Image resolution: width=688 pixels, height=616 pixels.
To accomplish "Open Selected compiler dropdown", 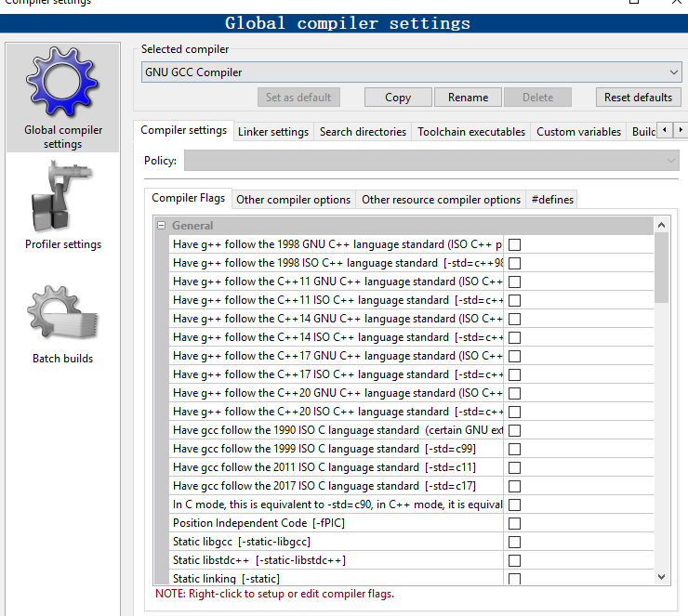I will (411, 72).
